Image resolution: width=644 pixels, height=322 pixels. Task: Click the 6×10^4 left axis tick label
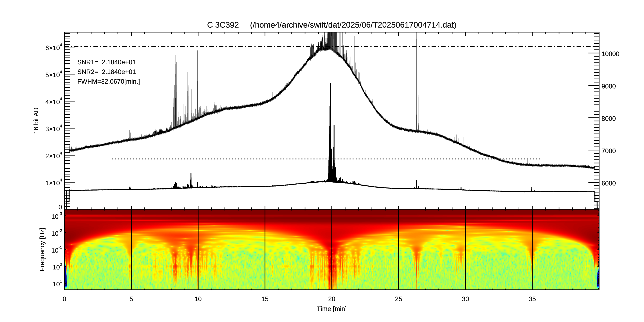point(53,47)
